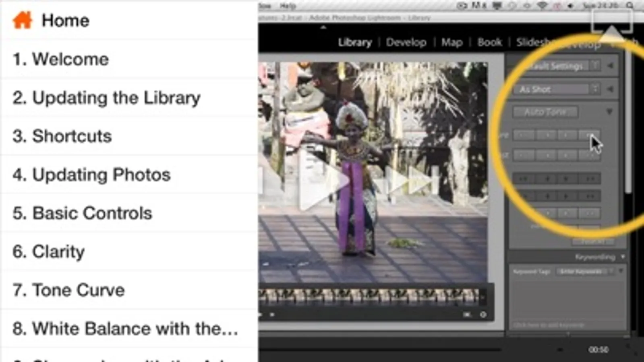The image size is (644, 362).
Task: Open Spotlight search magnifier icon
Action: point(630,6)
